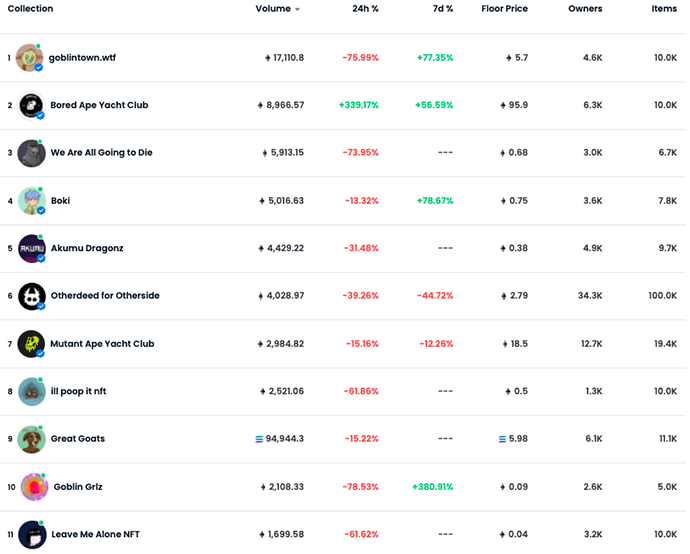690x554 pixels.
Task: Open the Great Goats collection name
Action: pos(78,439)
